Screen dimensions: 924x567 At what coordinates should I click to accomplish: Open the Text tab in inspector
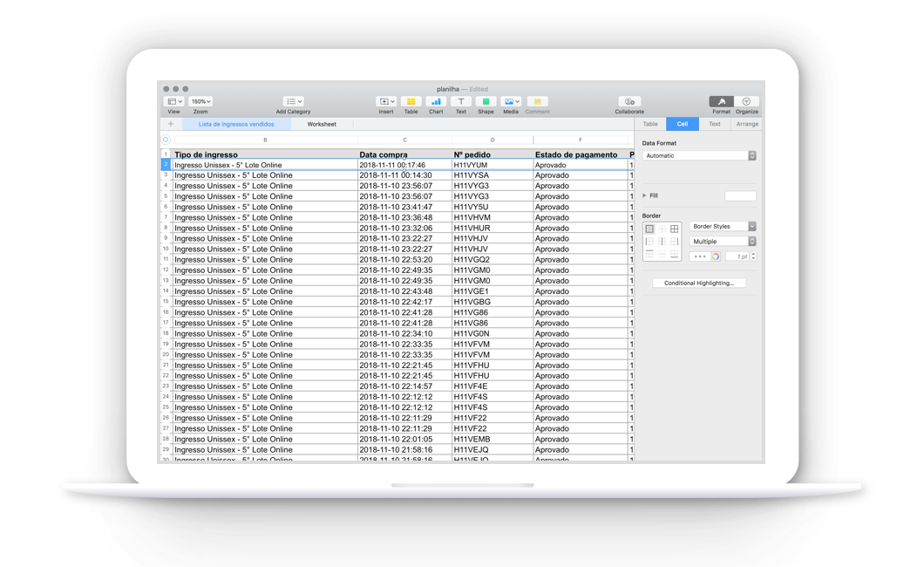[714, 125]
